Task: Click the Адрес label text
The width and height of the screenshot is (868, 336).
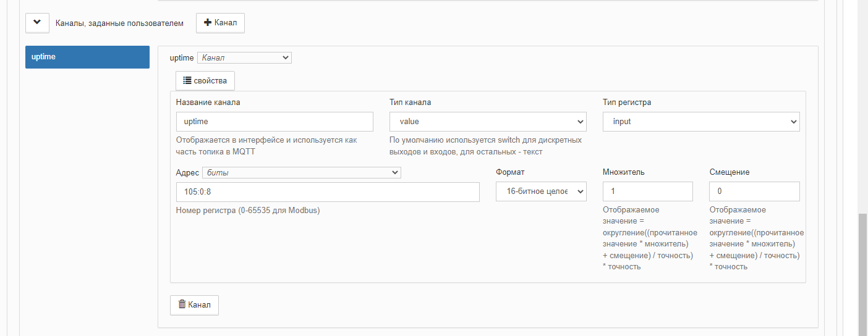Action: pyautogui.click(x=187, y=173)
